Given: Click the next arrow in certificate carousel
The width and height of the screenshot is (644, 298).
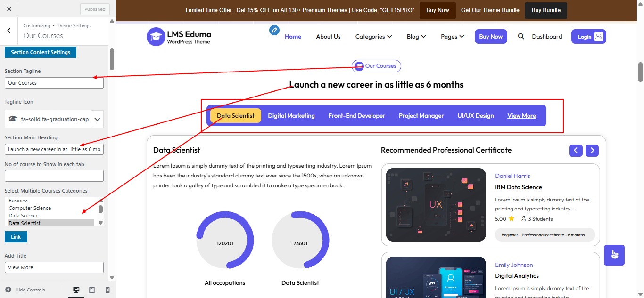Looking at the screenshot, I should 592,151.
